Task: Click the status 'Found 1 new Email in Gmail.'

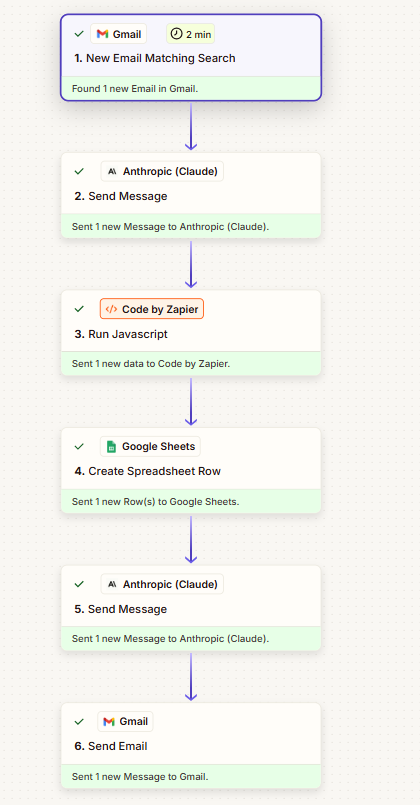Action: (x=135, y=89)
